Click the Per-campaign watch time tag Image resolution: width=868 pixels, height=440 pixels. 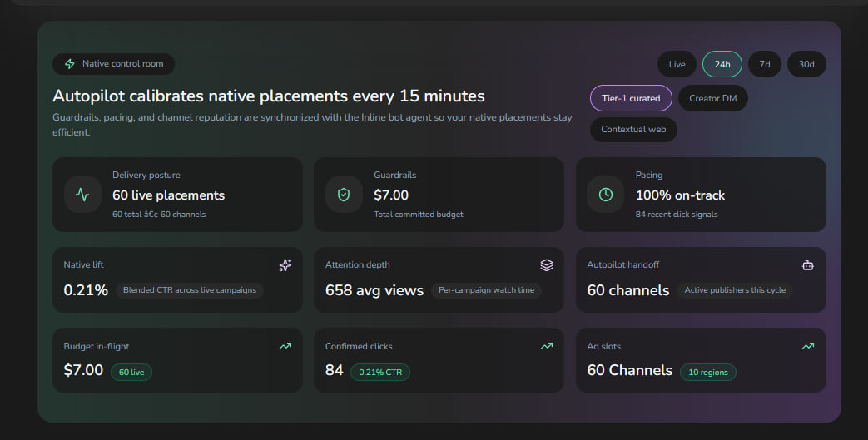click(486, 290)
